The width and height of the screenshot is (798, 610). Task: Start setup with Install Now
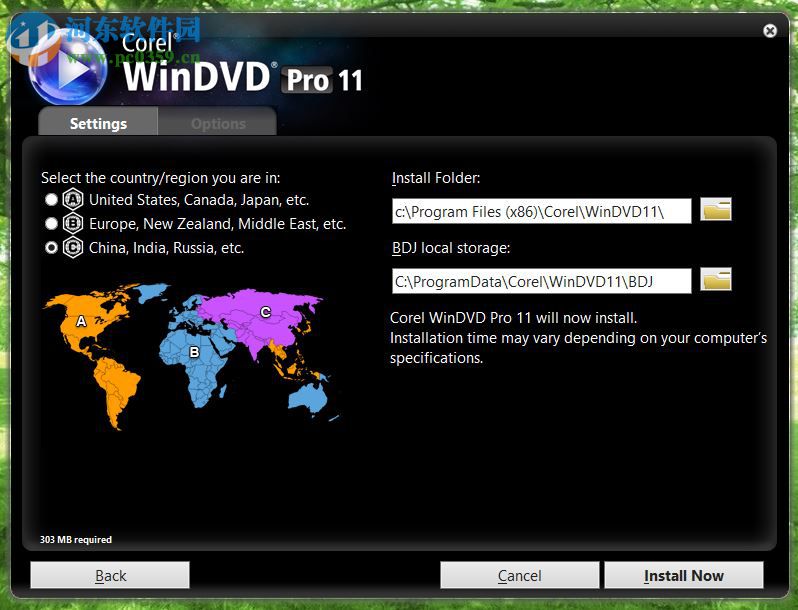pyautogui.click(x=683, y=575)
